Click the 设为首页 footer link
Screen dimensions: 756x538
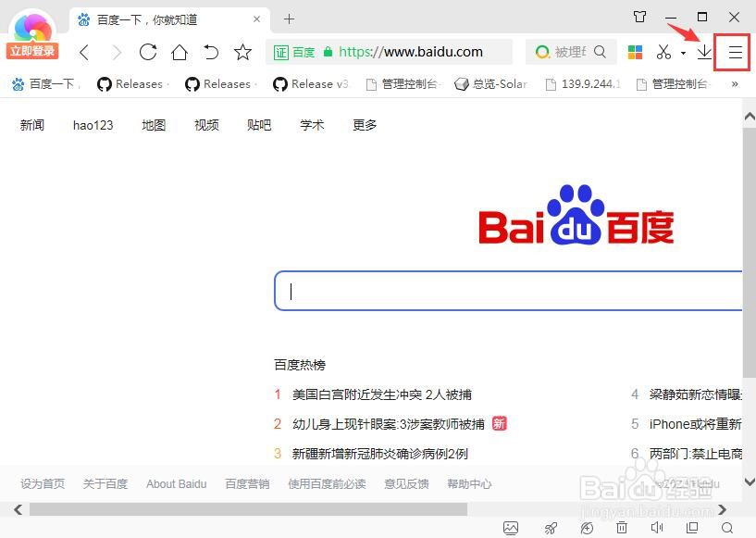[43, 483]
